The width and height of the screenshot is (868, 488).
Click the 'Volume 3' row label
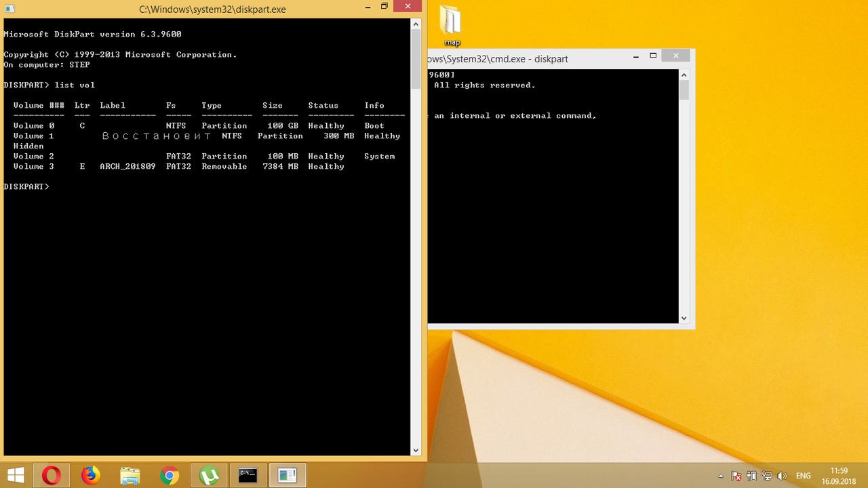tap(34, 166)
